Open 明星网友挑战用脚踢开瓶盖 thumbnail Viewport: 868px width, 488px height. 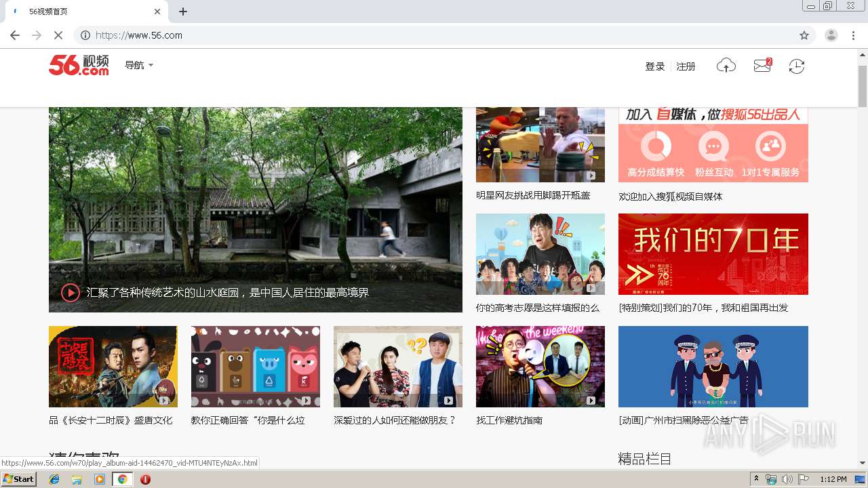[x=540, y=144]
